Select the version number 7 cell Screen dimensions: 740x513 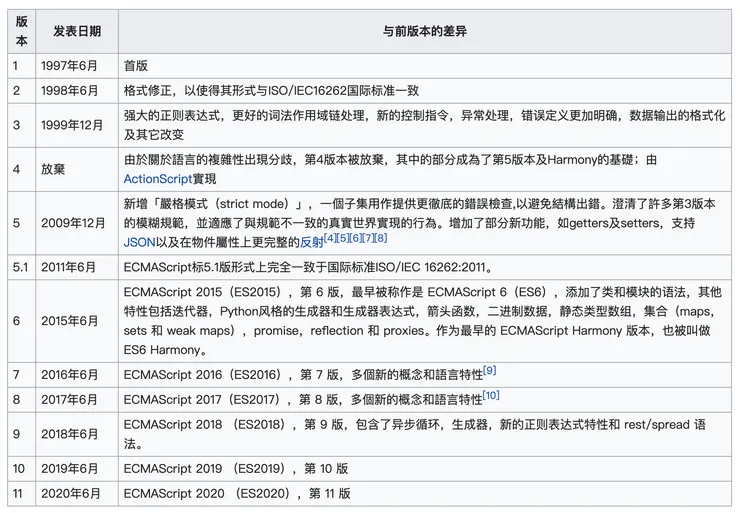pos(21,375)
